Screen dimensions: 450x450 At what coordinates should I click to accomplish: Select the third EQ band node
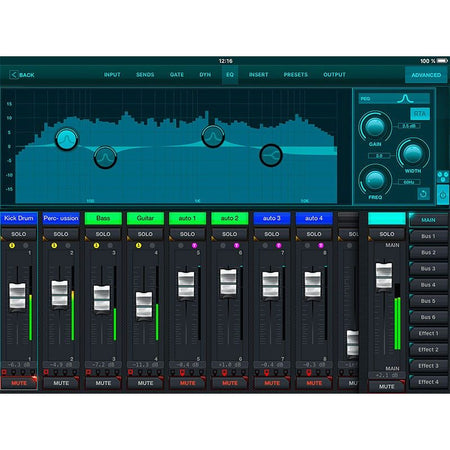(213, 136)
